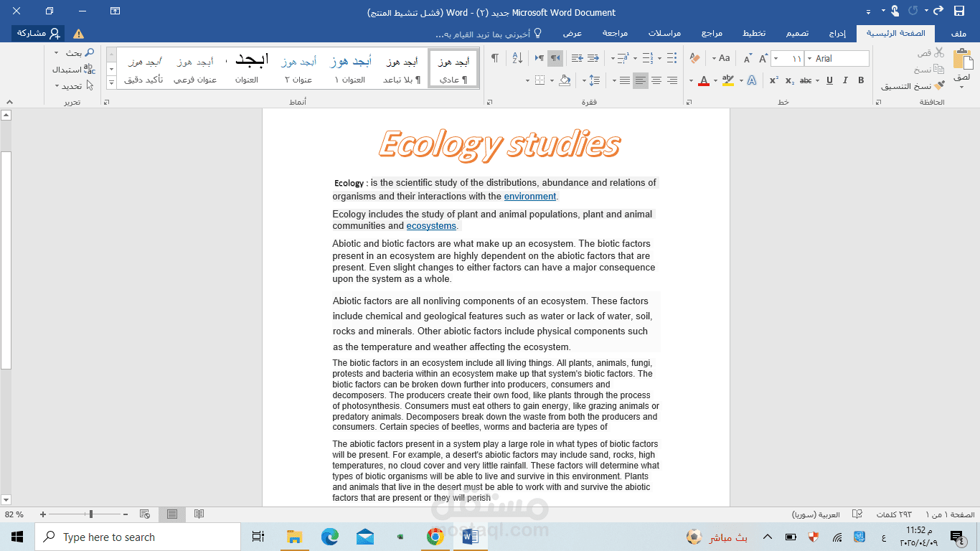Open the font color dropdown arrow
Viewport: 980px width, 551px height.
(x=692, y=80)
